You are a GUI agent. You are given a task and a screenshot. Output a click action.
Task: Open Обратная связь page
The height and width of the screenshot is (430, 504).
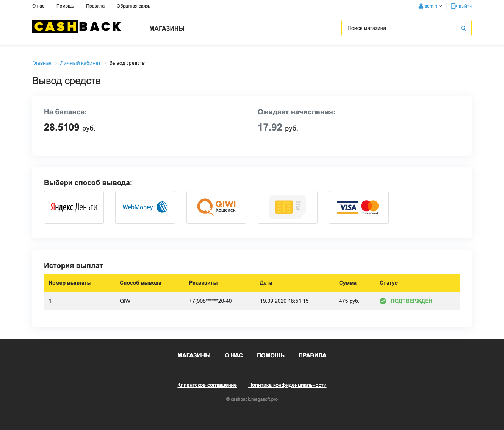(133, 6)
